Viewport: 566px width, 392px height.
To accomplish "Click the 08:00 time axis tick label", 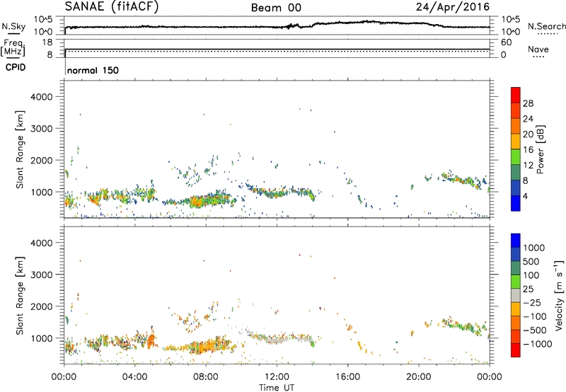I will (x=206, y=377).
